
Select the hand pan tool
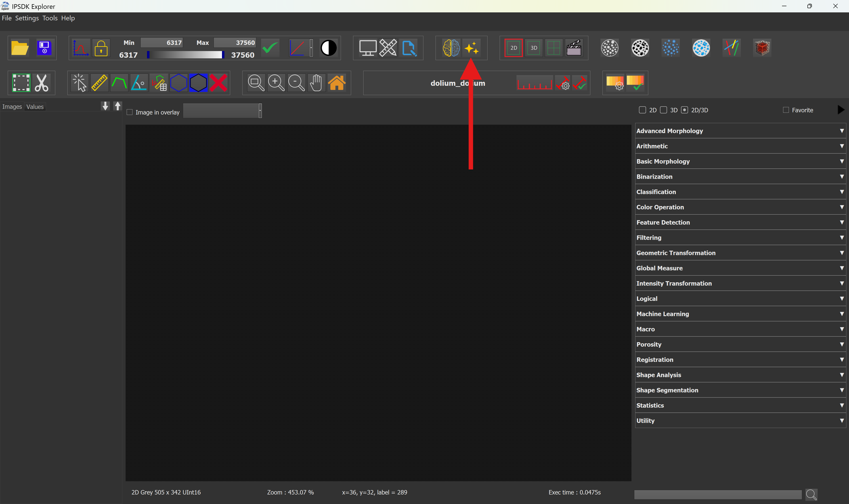coord(316,83)
